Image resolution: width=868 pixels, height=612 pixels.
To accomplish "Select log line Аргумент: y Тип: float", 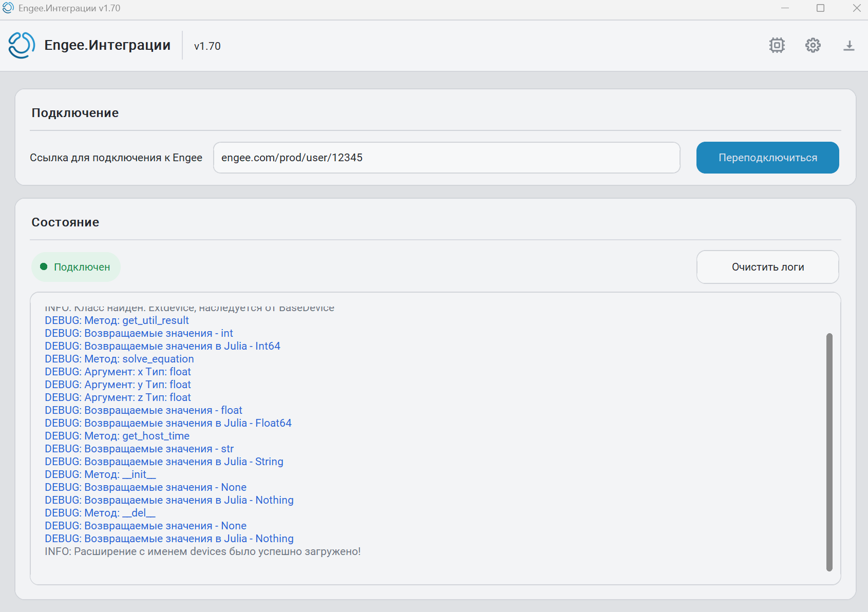I will click(x=118, y=385).
